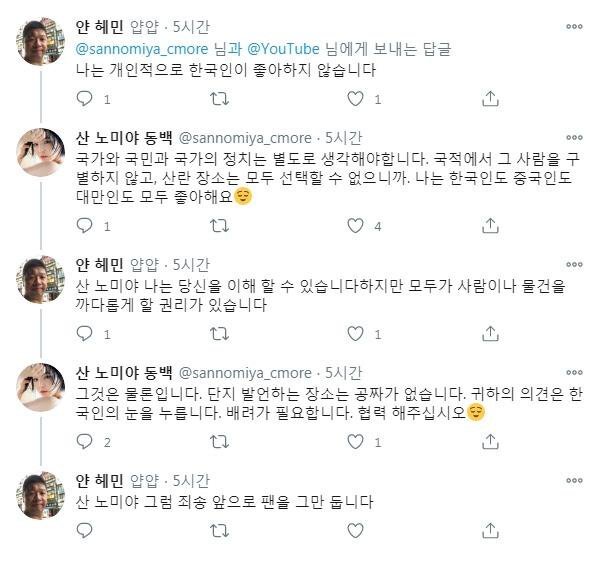Like the first tweet with 1 like
614x567 pixels.
coord(355,99)
